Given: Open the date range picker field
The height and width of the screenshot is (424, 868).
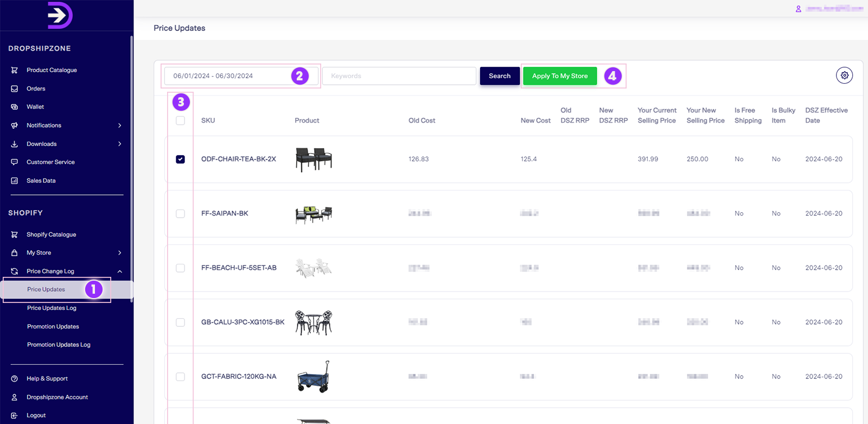Looking at the screenshot, I should click(240, 76).
